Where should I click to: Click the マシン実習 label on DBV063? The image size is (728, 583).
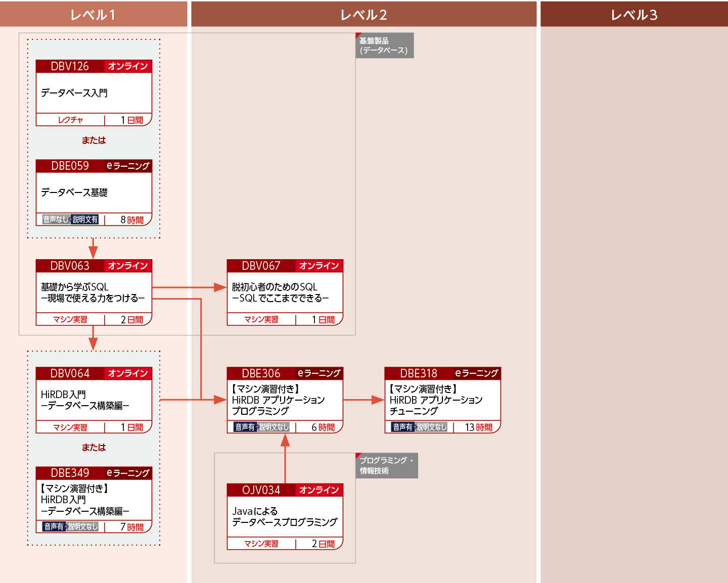click(70, 320)
